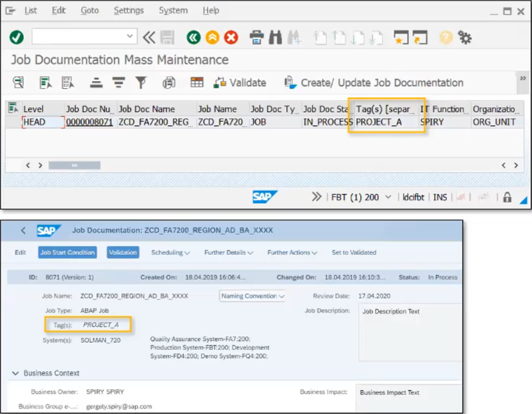This screenshot has height=414, width=532.
Task: Open the Goto menu
Action: pos(90,10)
